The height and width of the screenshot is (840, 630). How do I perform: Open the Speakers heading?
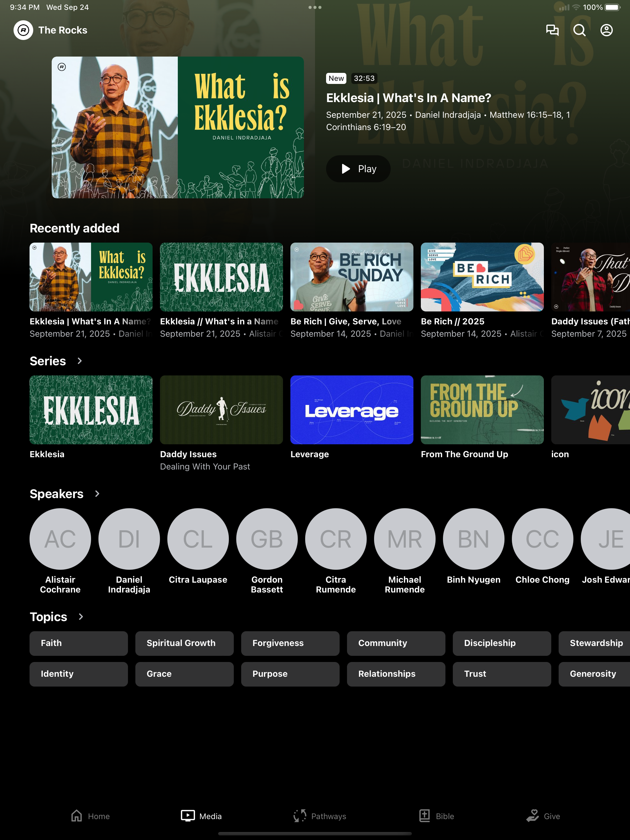57,494
